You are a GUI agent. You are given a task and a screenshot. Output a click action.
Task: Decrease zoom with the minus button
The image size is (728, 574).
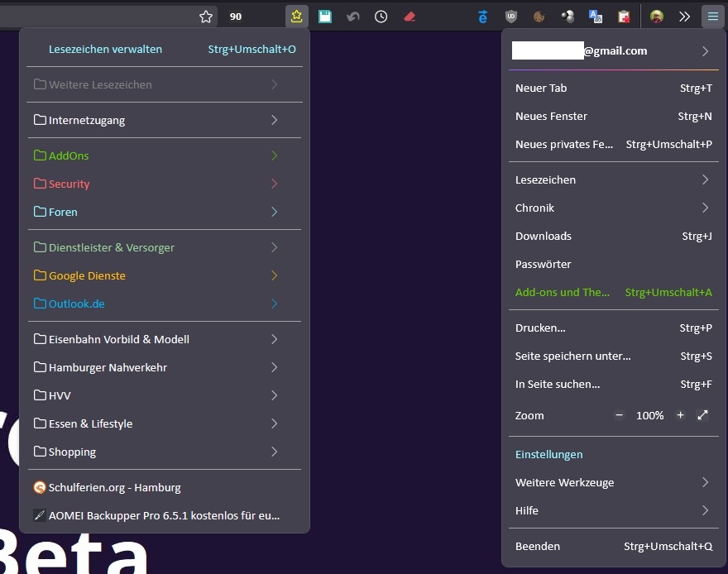point(619,415)
